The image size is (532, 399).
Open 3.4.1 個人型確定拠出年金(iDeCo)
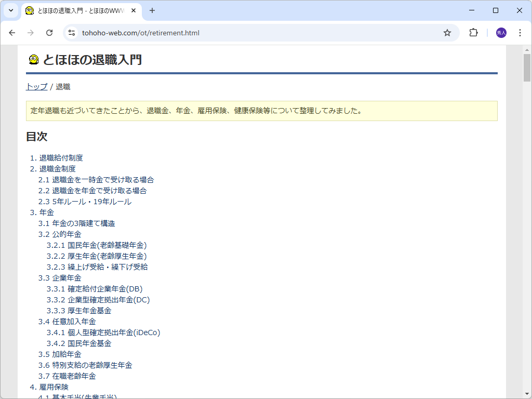(103, 332)
